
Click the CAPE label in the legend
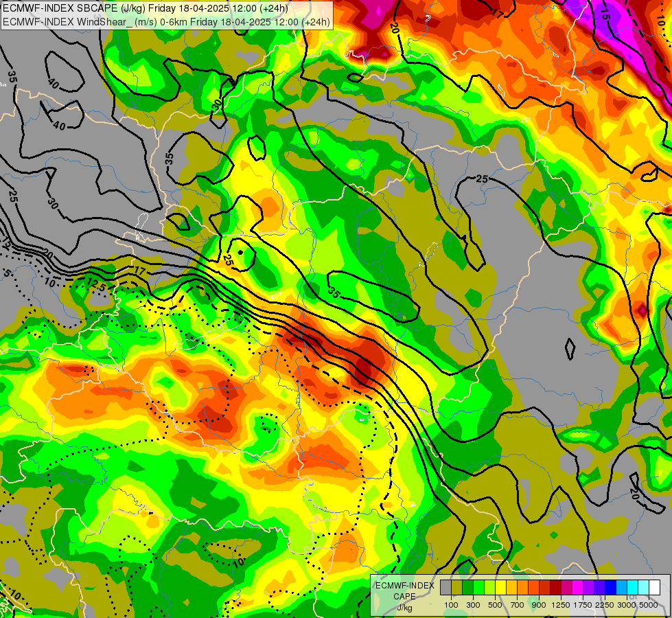coord(404,597)
